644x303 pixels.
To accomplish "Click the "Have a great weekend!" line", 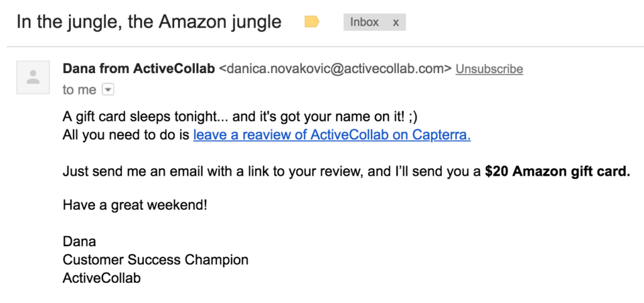I will coord(135,205).
